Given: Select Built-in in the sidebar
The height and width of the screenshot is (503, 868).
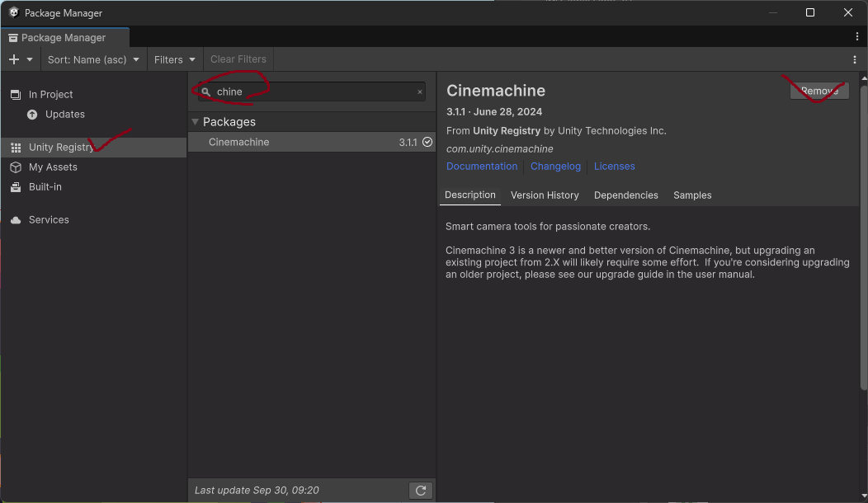Looking at the screenshot, I should click(x=93, y=187).
